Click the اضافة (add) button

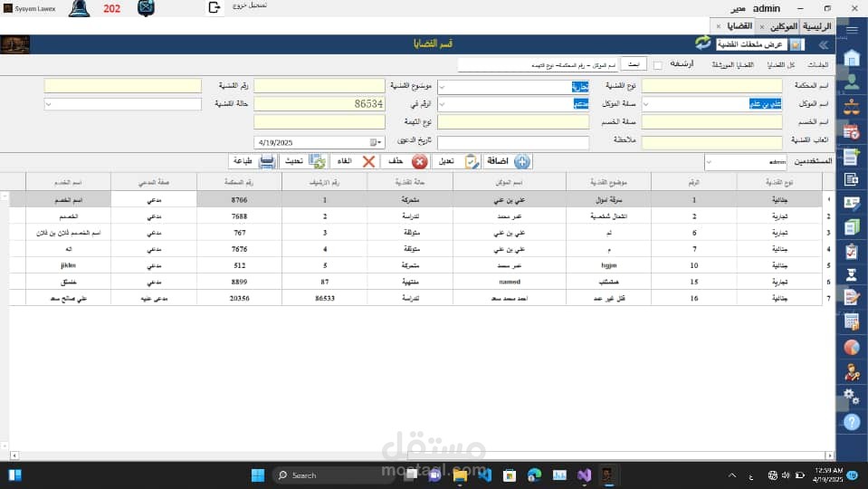click(x=508, y=161)
